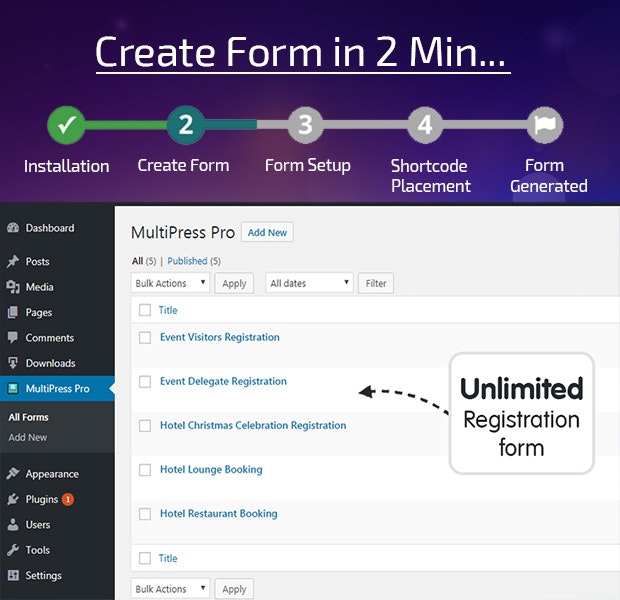Open Comments in the admin menu
620x600 pixels.
tap(50, 338)
